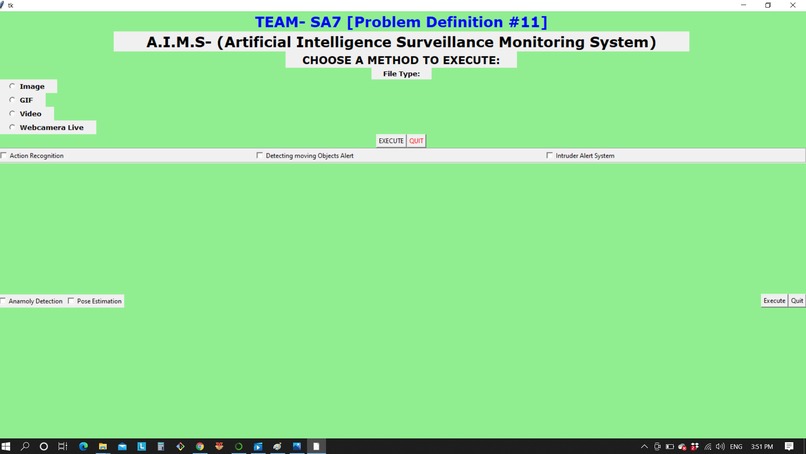Open the red gift-box app icon in taskbar
The width and height of the screenshot is (806, 454).
click(x=219, y=446)
